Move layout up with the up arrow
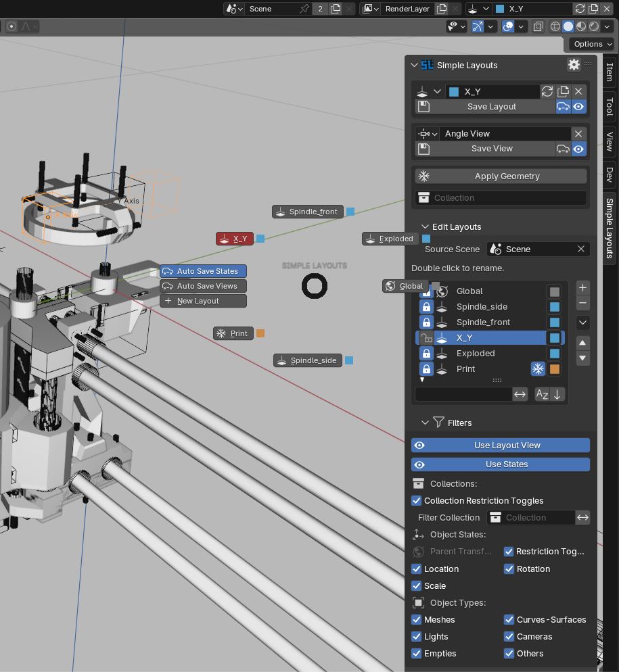Image resolution: width=619 pixels, height=672 pixels. pyautogui.click(x=582, y=343)
